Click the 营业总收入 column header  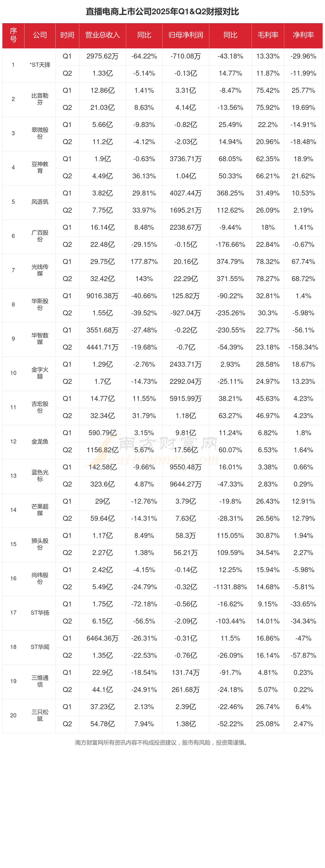102,35
